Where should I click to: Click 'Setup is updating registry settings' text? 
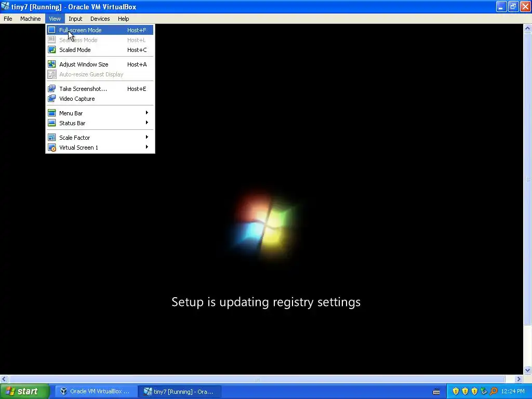tap(266, 302)
